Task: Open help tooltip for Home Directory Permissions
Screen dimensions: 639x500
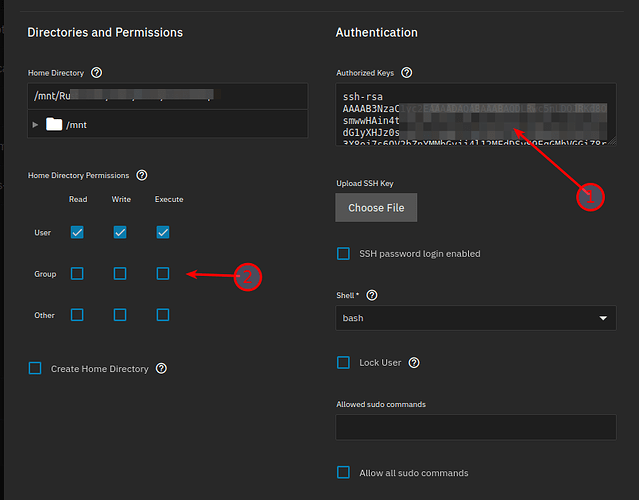Action: click(142, 175)
